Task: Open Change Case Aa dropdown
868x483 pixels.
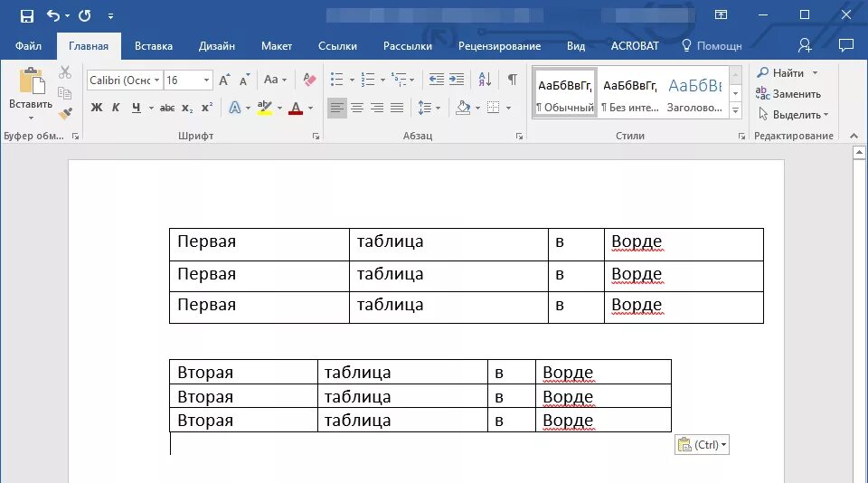Action: pos(275,80)
